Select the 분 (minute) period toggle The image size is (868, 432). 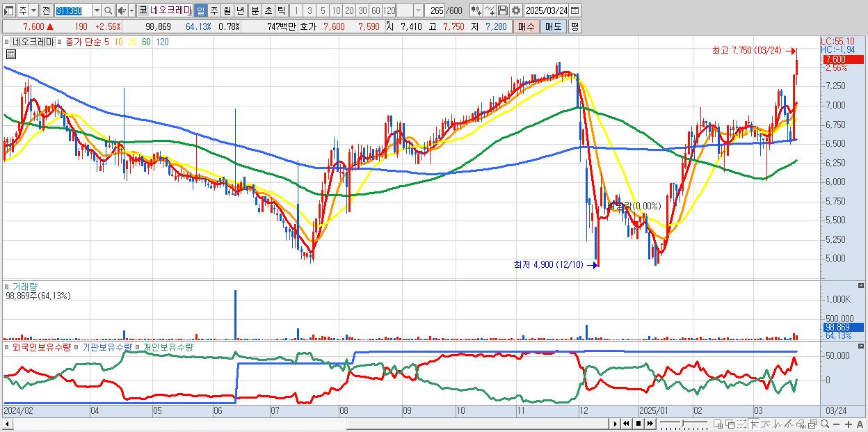[255, 10]
